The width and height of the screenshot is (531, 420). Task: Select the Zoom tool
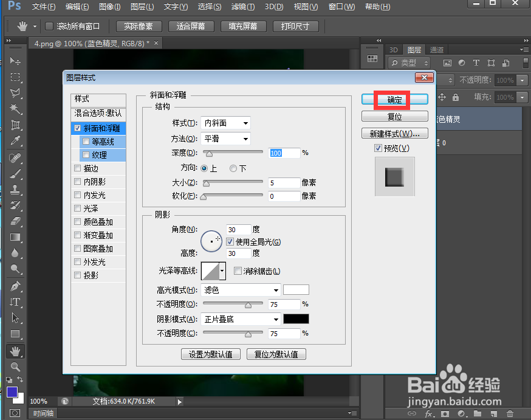click(15, 367)
